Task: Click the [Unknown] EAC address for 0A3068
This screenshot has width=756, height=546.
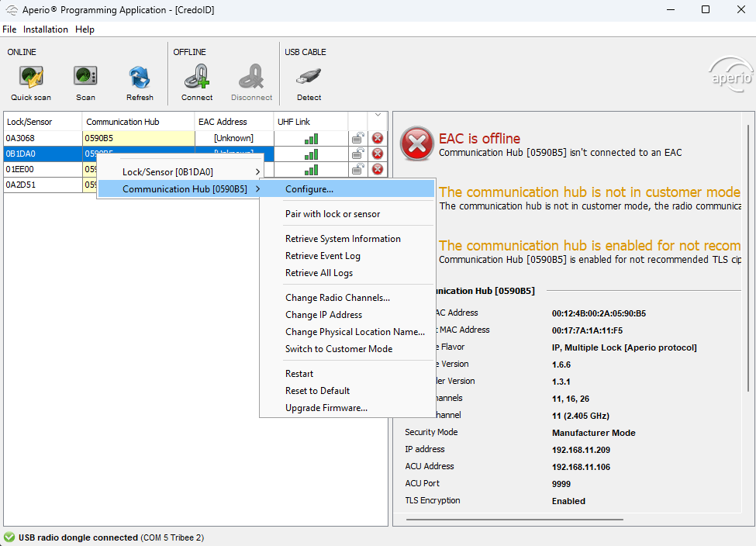Action: [234, 138]
